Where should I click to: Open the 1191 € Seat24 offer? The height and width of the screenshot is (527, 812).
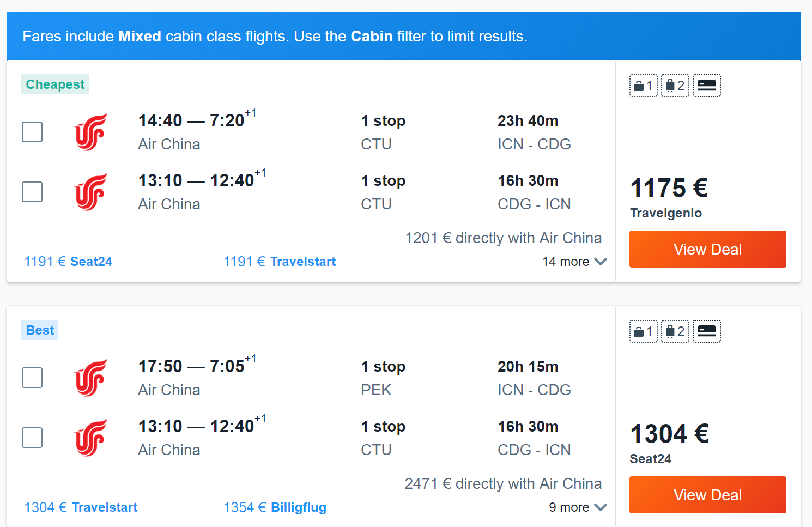coord(68,262)
